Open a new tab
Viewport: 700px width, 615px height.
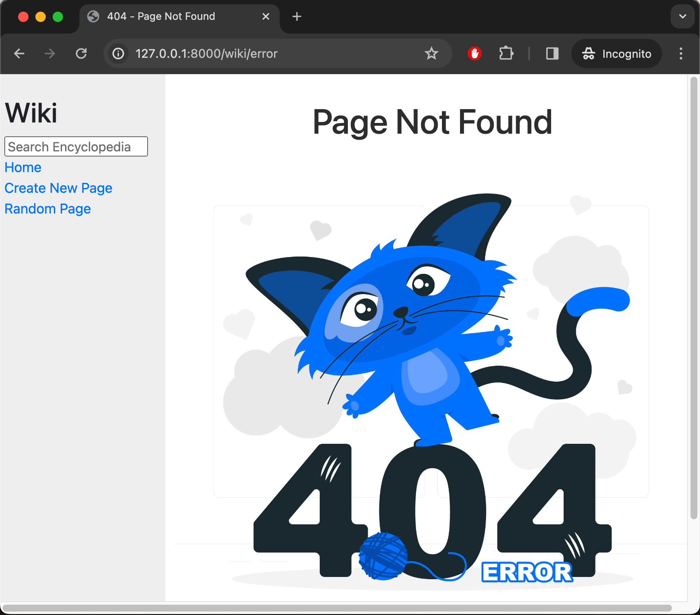point(297,16)
